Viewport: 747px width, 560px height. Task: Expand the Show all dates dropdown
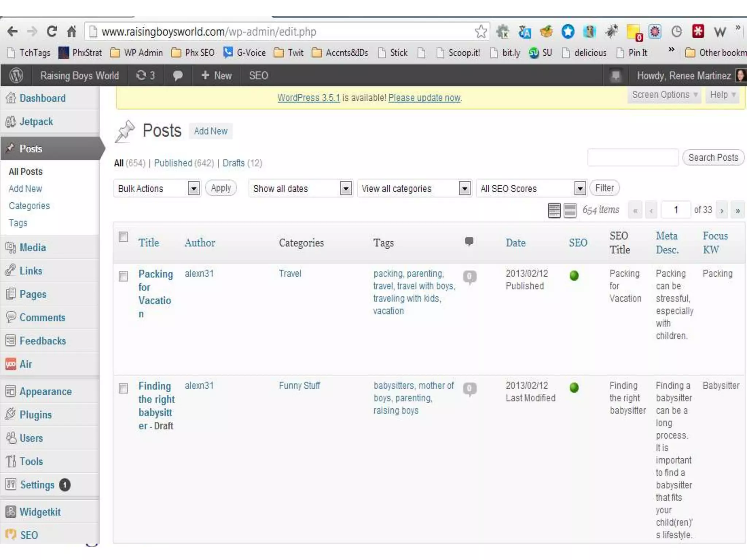(x=301, y=188)
